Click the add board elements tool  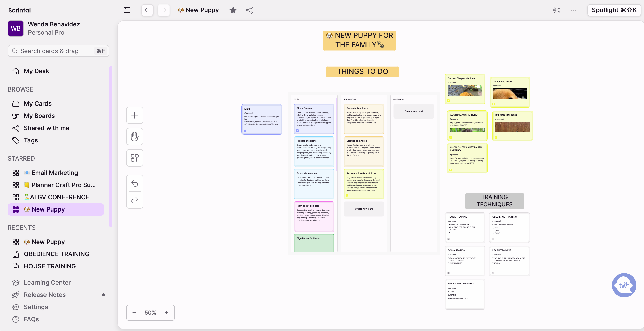(x=135, y=158)
